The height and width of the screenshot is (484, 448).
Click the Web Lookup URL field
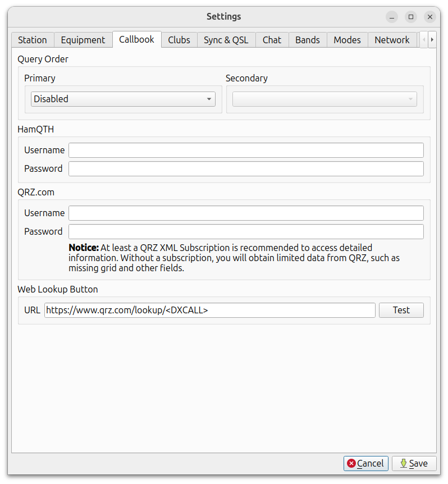click(x=210, y=311)
